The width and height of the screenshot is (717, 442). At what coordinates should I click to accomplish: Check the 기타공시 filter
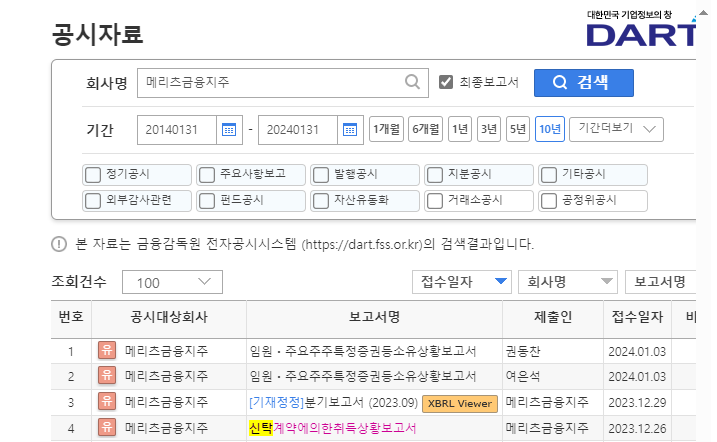(549, 175)
